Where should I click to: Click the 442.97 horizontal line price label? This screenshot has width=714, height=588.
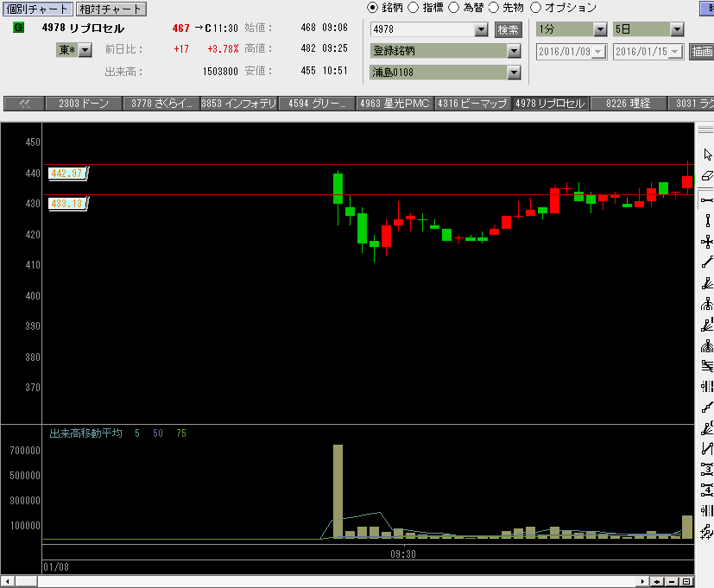67,174
